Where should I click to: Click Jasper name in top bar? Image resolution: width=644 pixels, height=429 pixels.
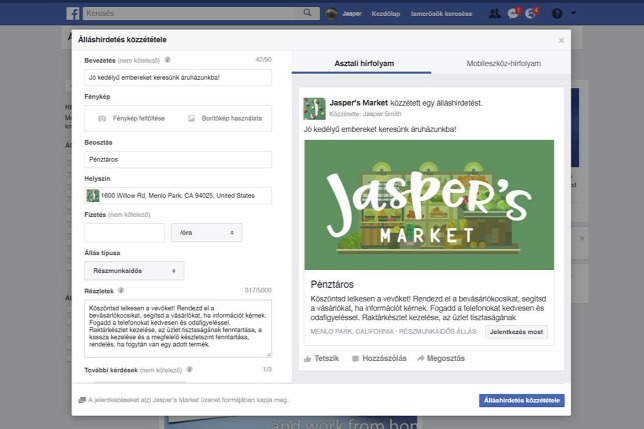[x=352, y=14]
